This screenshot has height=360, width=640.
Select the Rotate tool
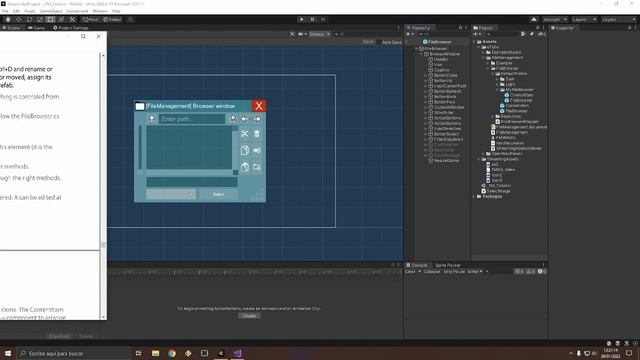[x=29, y=19]
